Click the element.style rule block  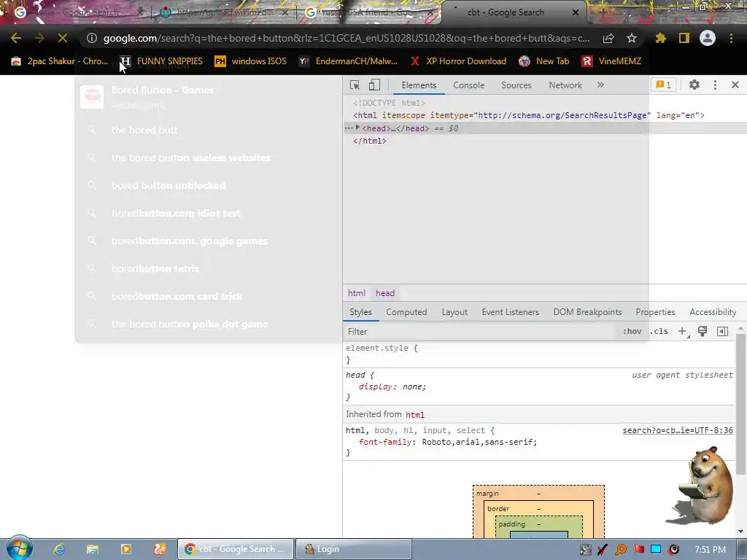tap(538, 354)
